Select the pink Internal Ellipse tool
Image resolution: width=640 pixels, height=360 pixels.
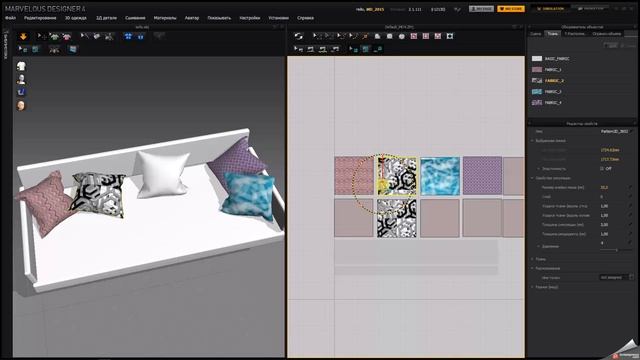438,36
